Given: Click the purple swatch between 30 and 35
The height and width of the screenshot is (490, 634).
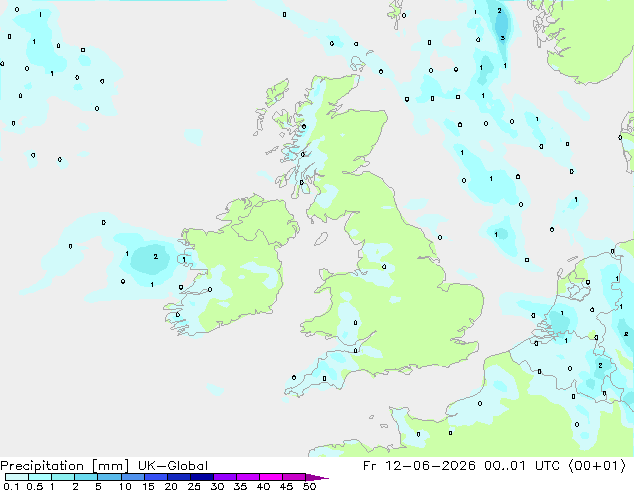Looking at the screenshot, I should [x=224, y=477].
